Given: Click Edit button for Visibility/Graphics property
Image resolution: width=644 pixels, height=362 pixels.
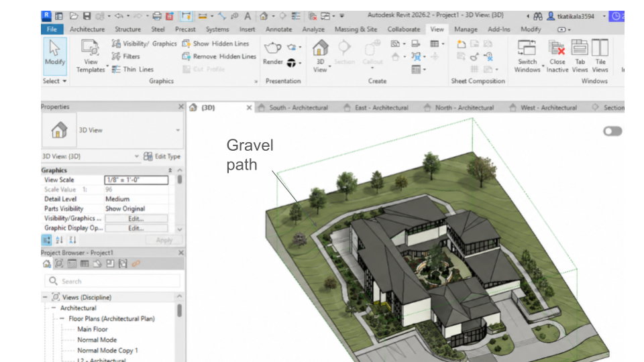Looking at the screenshot, I should [x=136, y=219].
